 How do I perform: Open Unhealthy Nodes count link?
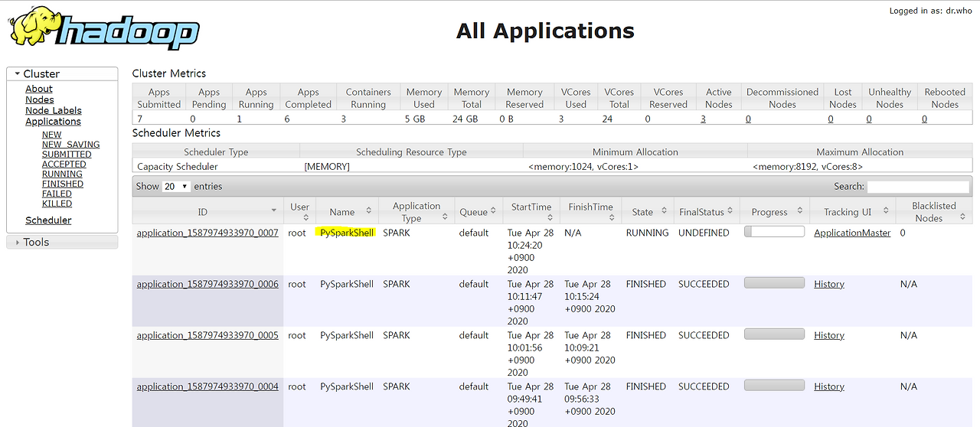(x=869, y=119)
